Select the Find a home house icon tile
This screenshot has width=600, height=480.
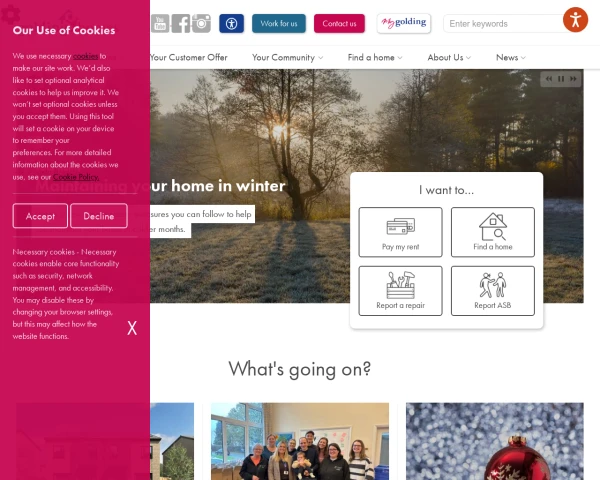pyautogui.click(x=492, y=232)
